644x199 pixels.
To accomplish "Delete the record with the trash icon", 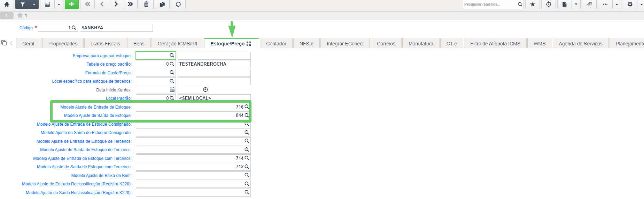I will pos(146,4).
